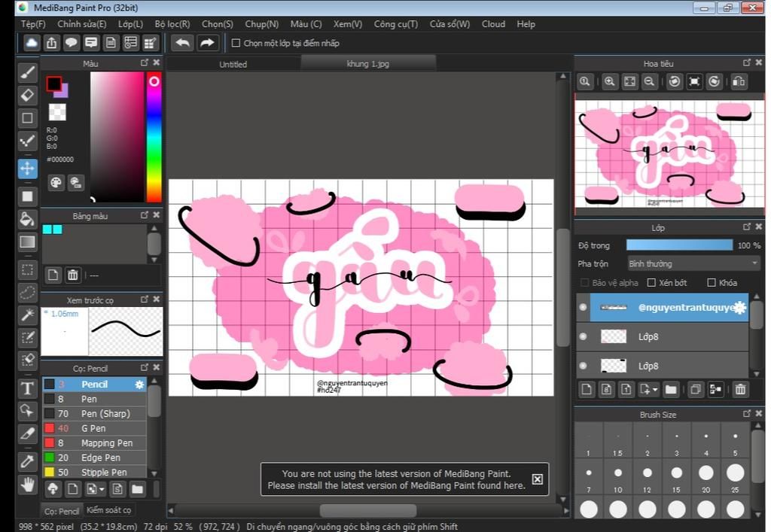Open settings gear of the @nguyentrantuquyen layer

[740, 308]
